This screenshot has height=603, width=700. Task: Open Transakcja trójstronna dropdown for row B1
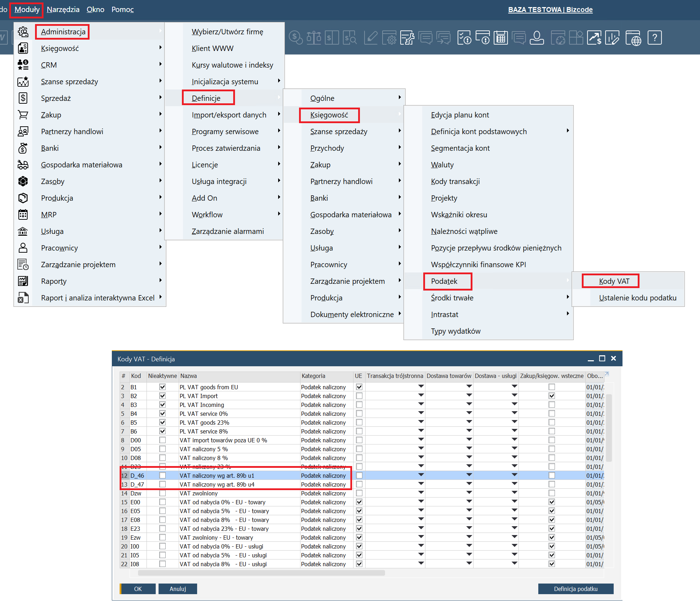click(421, 386)
